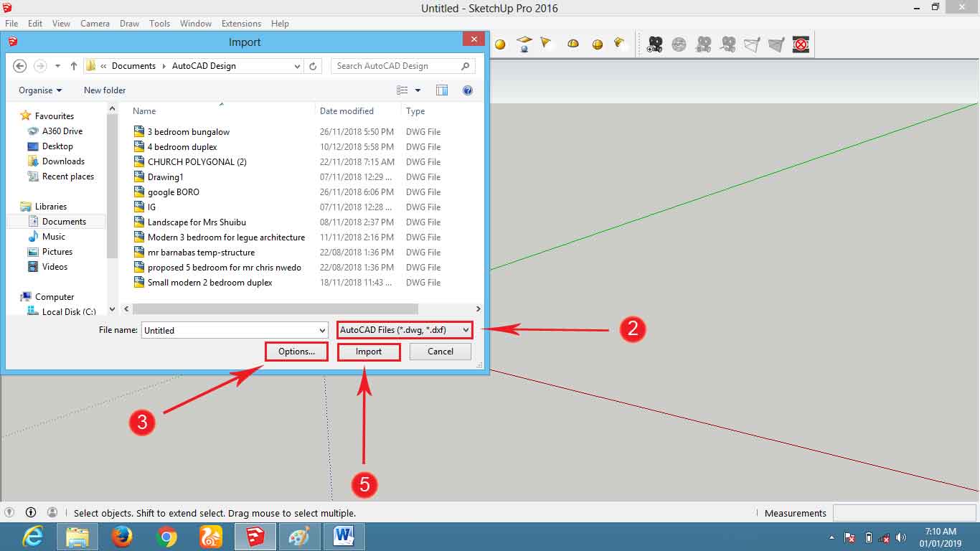Open the Edit menu
This screenshot has width=980, height=551.
point(35,24)
